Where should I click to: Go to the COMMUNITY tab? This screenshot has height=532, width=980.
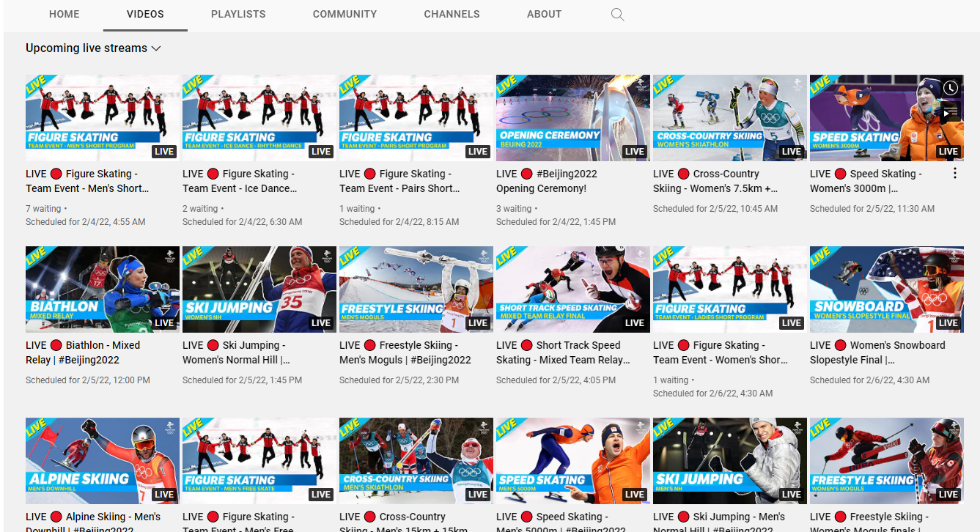coord(345,14)
